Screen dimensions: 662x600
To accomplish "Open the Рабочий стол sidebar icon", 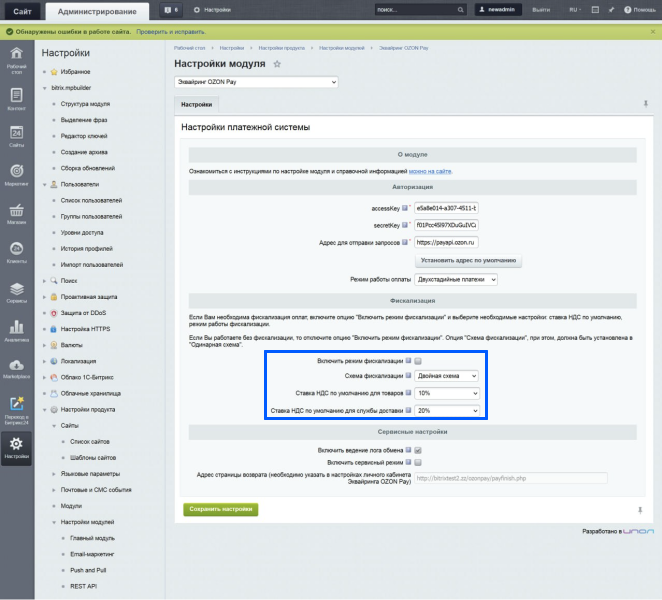I will tap(16, 60).
